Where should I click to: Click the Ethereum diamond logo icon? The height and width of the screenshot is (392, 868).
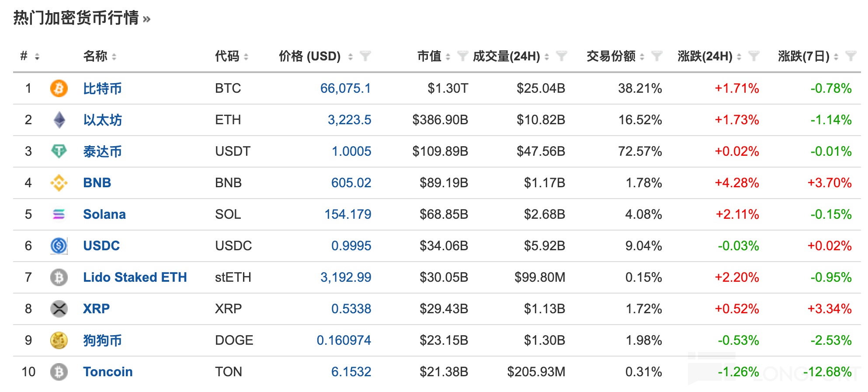(59, 120)
